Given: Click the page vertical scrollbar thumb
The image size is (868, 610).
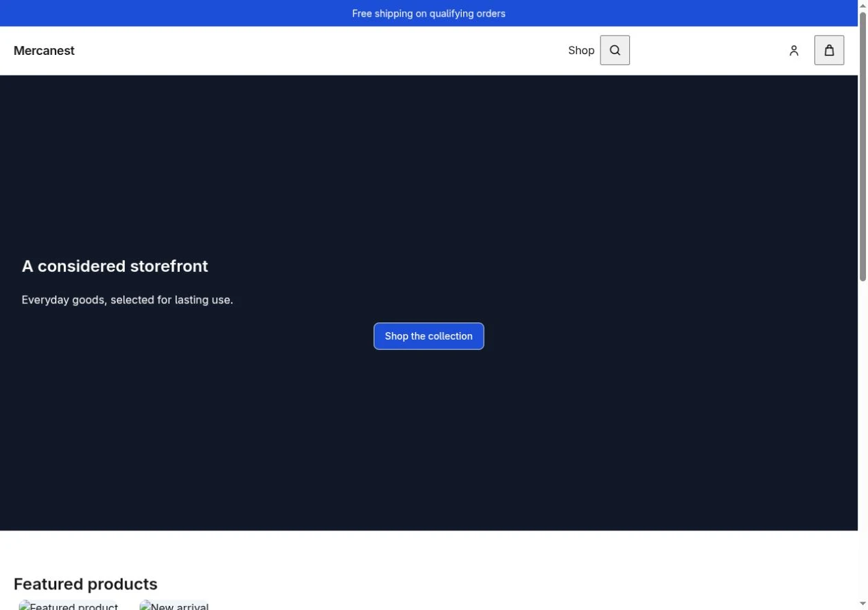Looking at the screenshot, I should 863,145.
